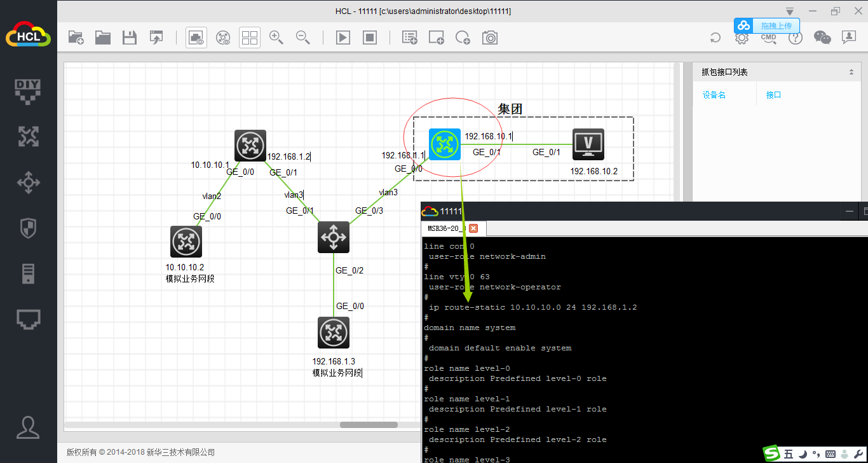Start all devices with play button
Viewport: 868px width, 463px height.
click(343, 38)
